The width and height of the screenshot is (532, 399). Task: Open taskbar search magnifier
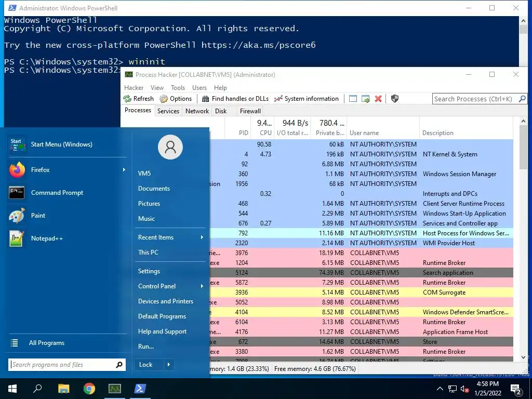(x=37, y=389)
